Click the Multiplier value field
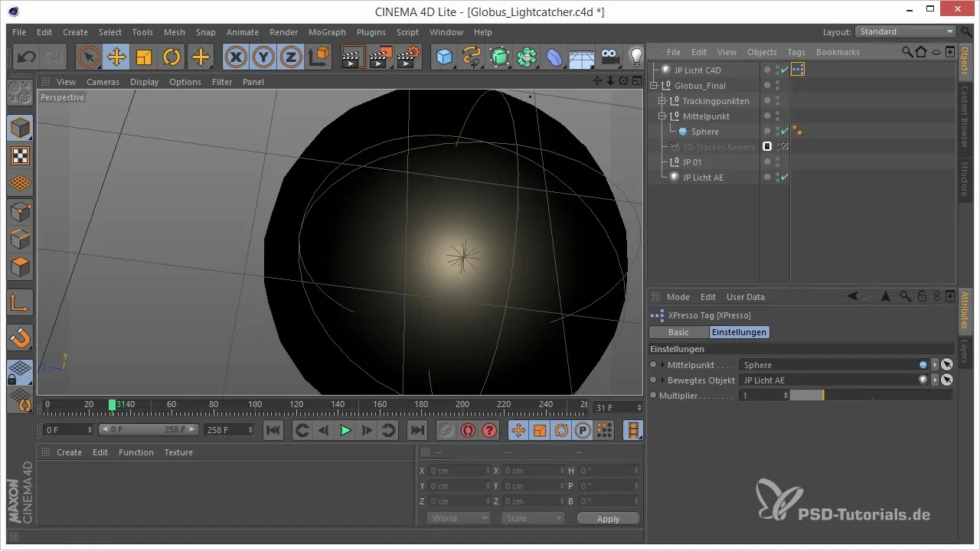Viewport: 980px width, 551px height. click(760, 396)
